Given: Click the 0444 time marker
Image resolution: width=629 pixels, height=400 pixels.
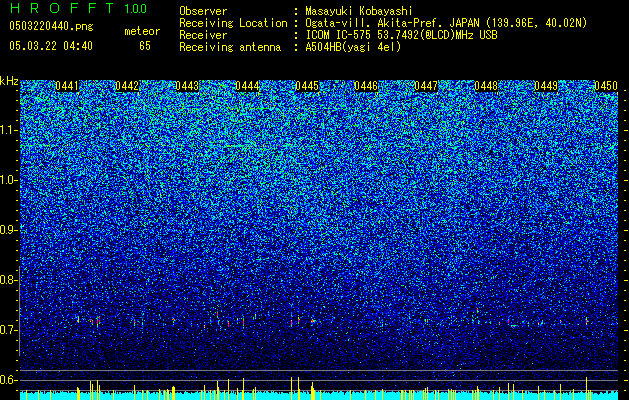Looking at the screenshot, I should click(x=247, y=86).
